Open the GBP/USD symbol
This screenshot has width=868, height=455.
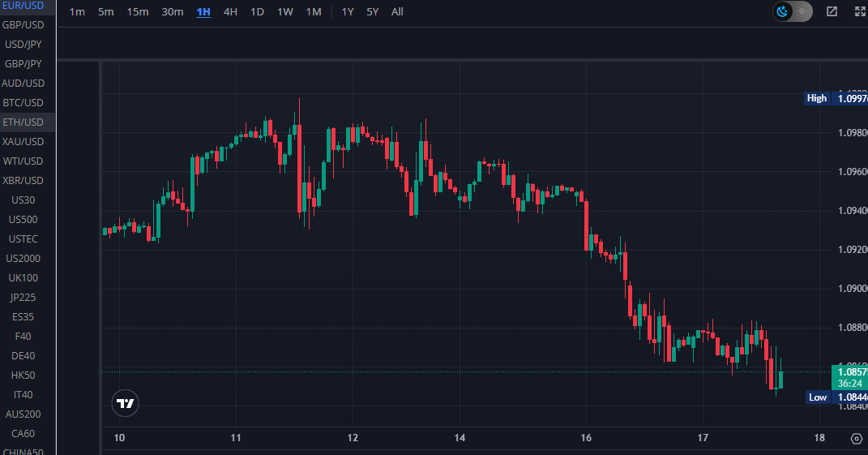click(x=23, y=25)
